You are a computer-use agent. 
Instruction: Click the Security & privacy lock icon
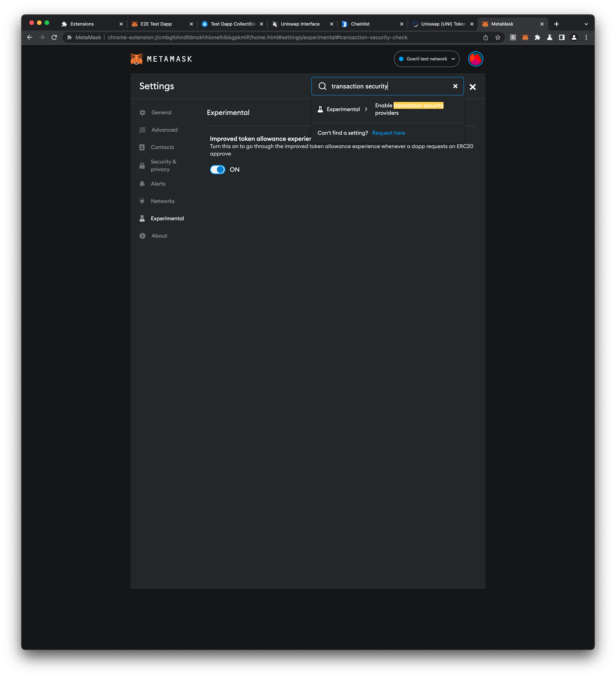(142, 165)
